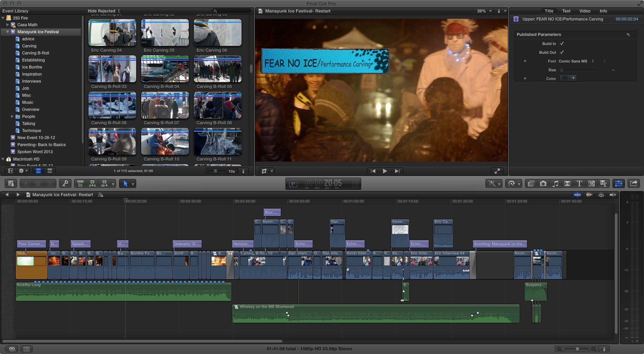Open the Text tab in Inspector
Screen dimensions: 644x354
click(x=566, y=11)
